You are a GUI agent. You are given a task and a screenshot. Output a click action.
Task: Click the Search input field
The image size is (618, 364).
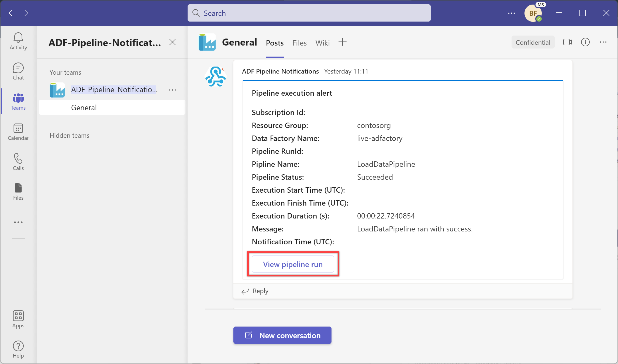309,13
